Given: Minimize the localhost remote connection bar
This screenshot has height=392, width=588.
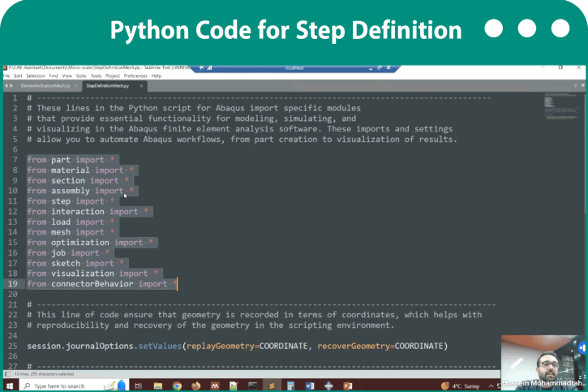Looking at the screenshot, I should click(x=371, y=68).
